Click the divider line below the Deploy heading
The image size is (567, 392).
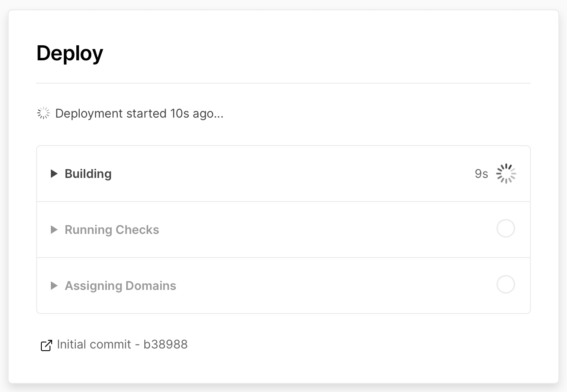coord(283,83)
